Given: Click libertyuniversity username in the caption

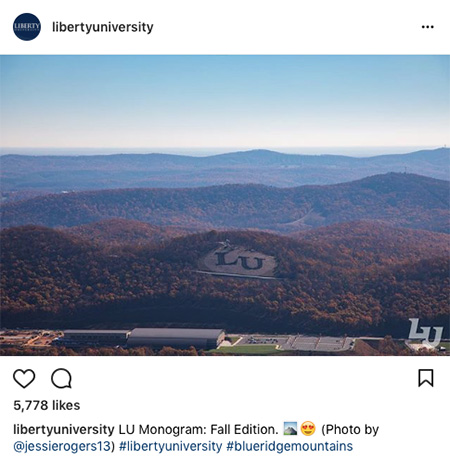Looking at the screenshot, I should [x=64, y=429].
